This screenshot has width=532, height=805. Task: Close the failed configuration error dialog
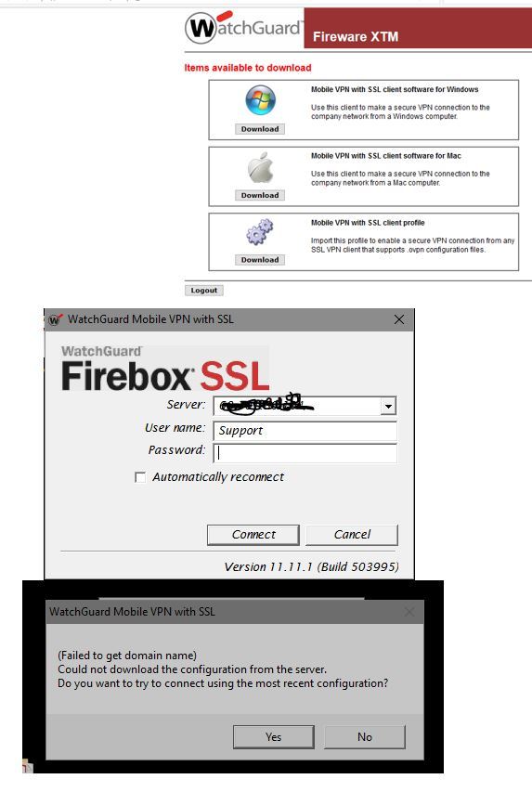(x=409, y=612)
